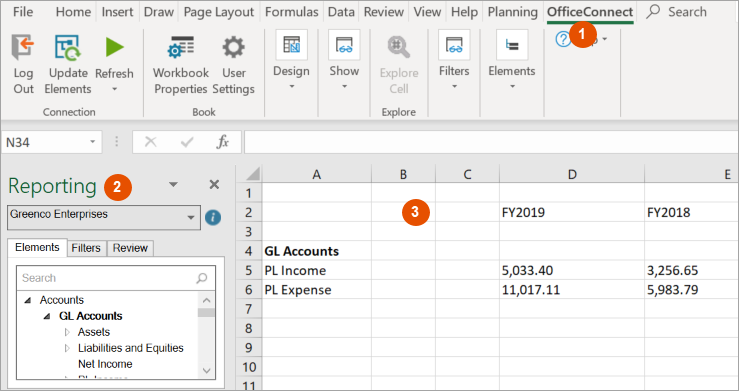739x391 pixels.
Task: Select the Elements pane tab
Action: pyautogui.click(x=37, y=248)
